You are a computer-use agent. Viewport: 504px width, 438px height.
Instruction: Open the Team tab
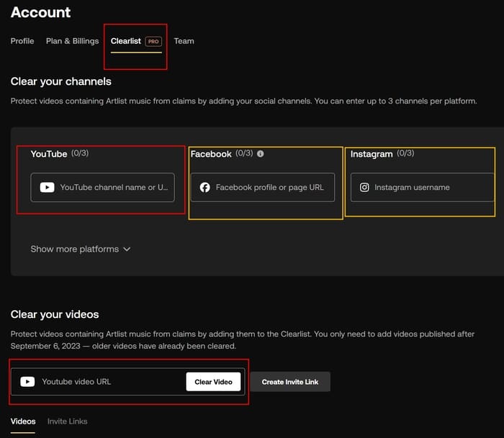click(184, 41)
